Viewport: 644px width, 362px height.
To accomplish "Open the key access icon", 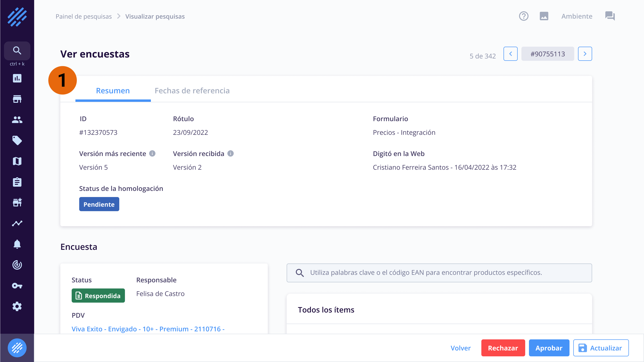I will (x=17, y=285).
